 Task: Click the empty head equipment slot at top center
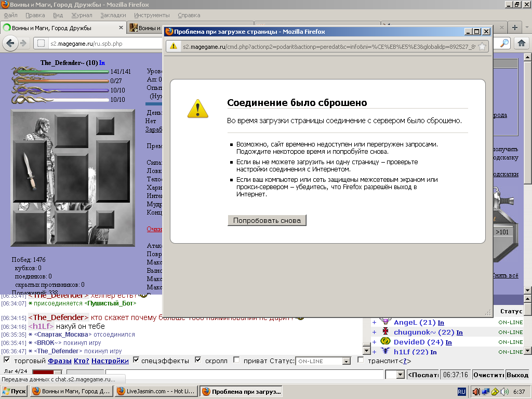click(72, 131)
